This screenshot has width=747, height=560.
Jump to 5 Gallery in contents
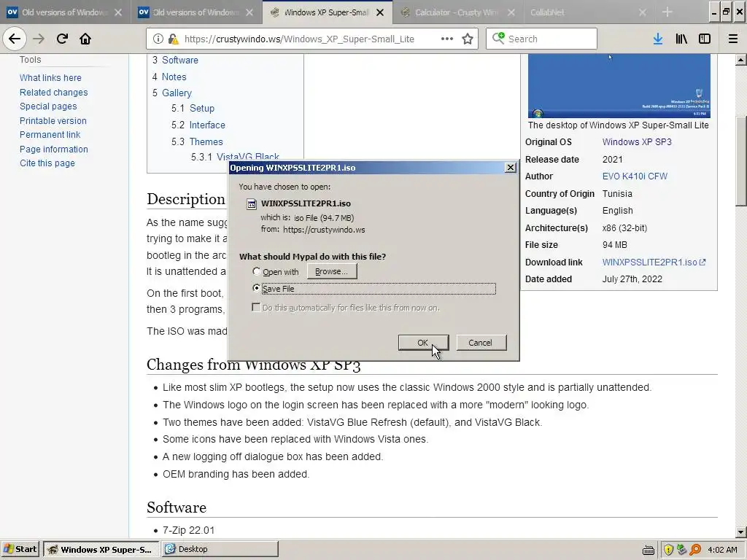pos(172,93)
